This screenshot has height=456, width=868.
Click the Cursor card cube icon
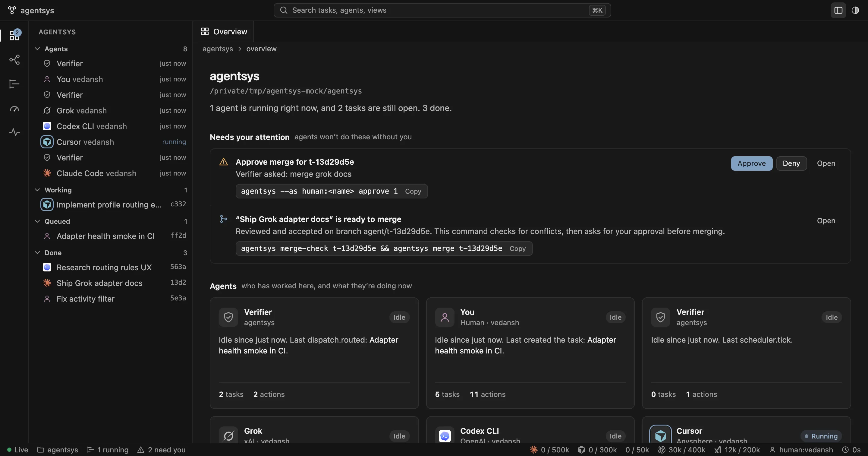[x=660, y=435]
